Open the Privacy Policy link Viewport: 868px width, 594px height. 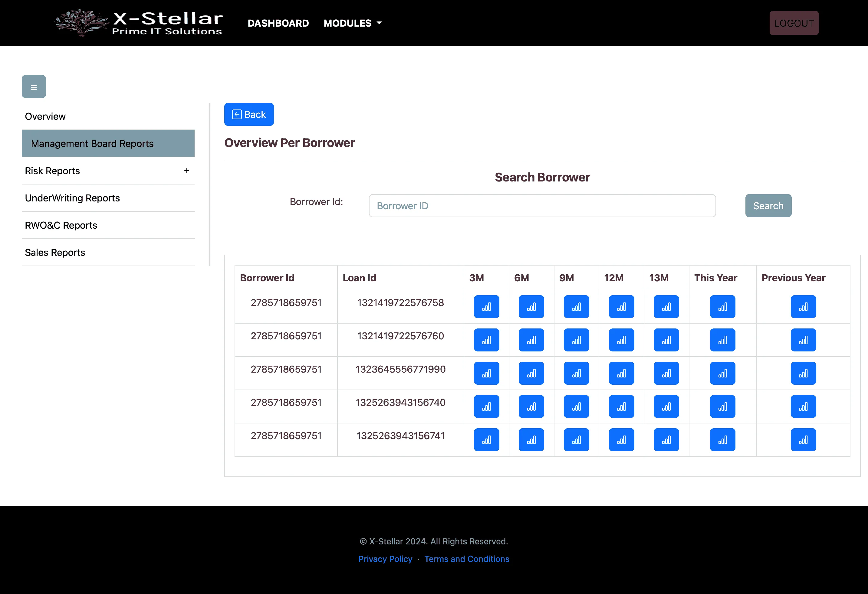click(x=385, y=559)
